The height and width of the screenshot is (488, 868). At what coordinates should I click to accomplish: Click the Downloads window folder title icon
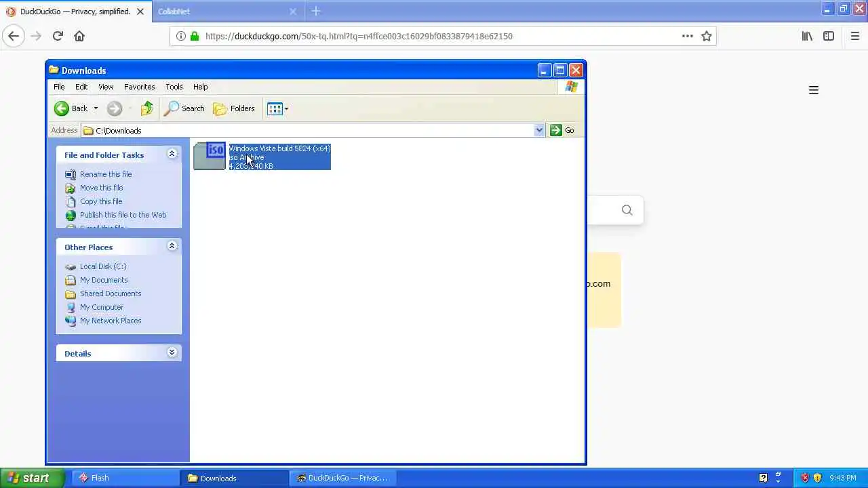[x=54, y=70]
